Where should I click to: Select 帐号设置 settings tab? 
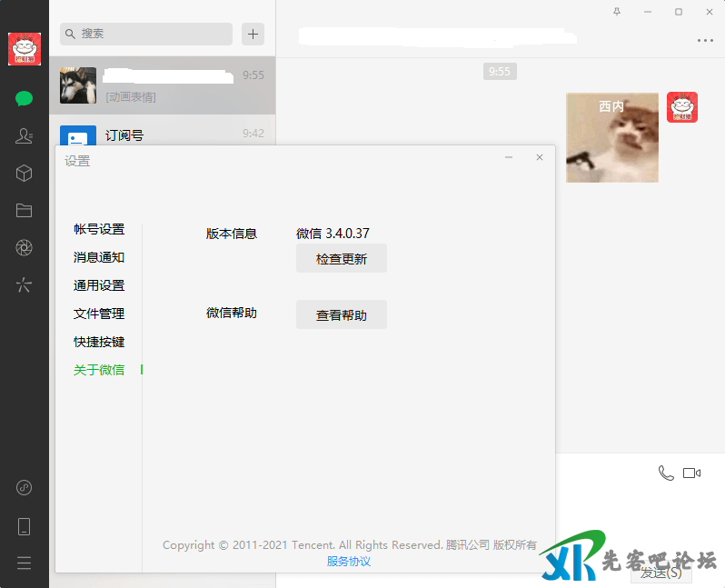[99, 229]
